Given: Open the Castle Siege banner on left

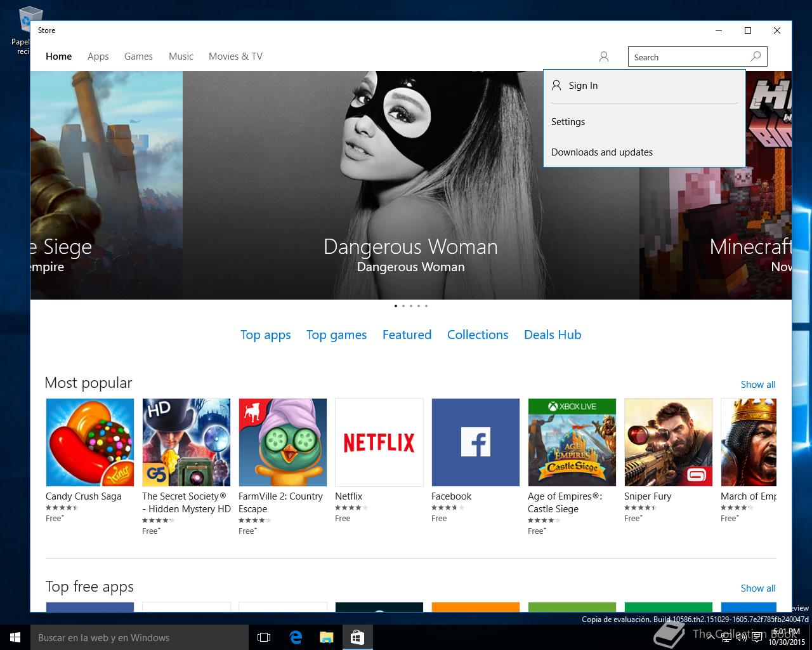Looking at the screenshot, I should (x=107, y=185).
